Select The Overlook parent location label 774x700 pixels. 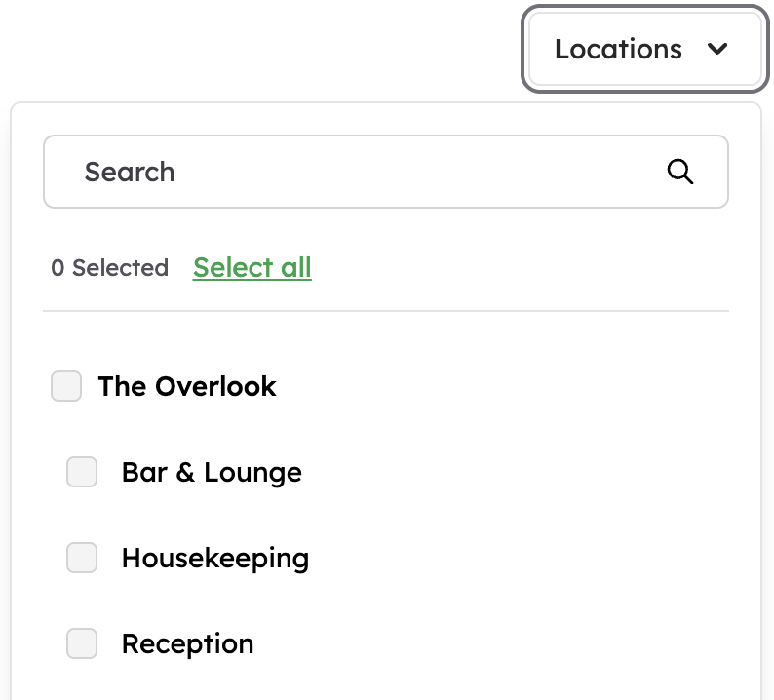(187, 386)
